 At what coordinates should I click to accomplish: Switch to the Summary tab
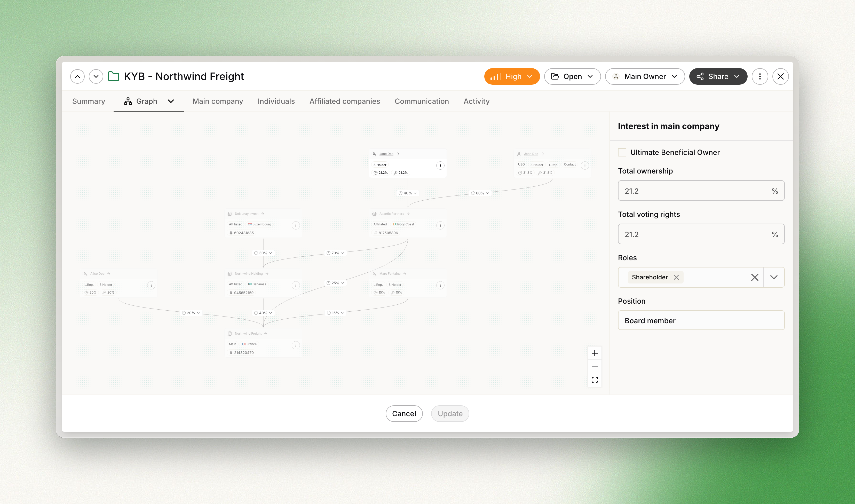(x=89, y=101)
